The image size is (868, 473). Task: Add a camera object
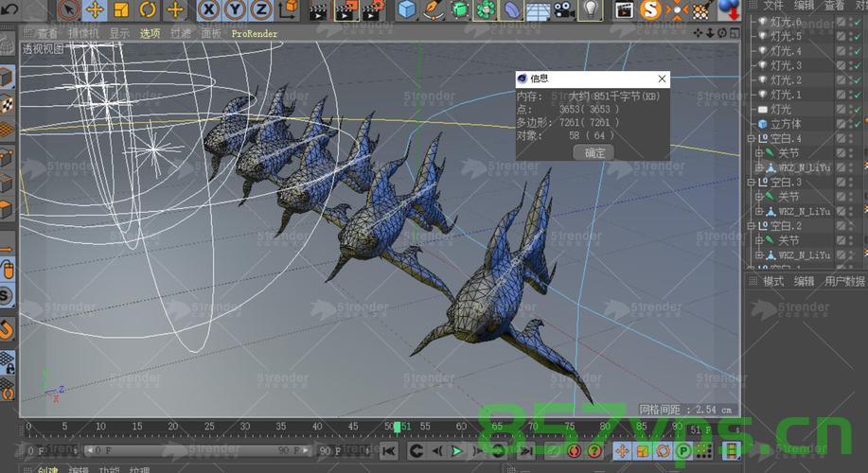click(564, 10)
